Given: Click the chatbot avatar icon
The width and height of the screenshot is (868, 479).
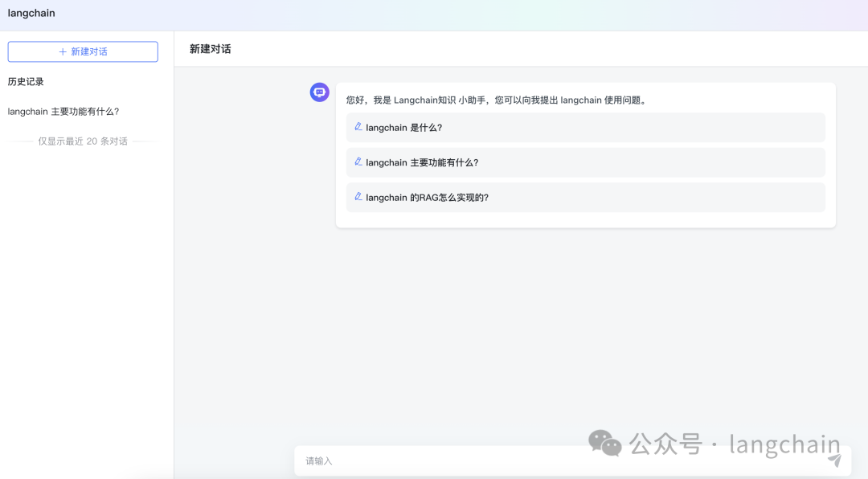Looking at the screenshot, I should pos(319,92).
